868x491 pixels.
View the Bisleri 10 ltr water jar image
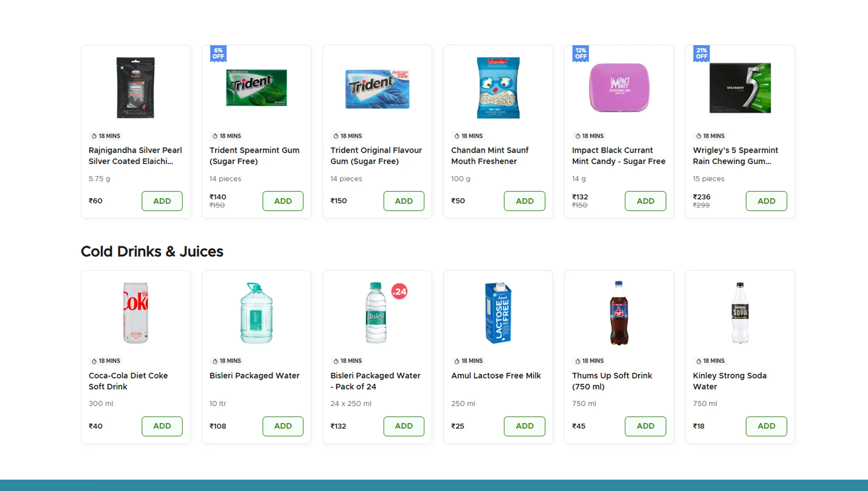256,313
